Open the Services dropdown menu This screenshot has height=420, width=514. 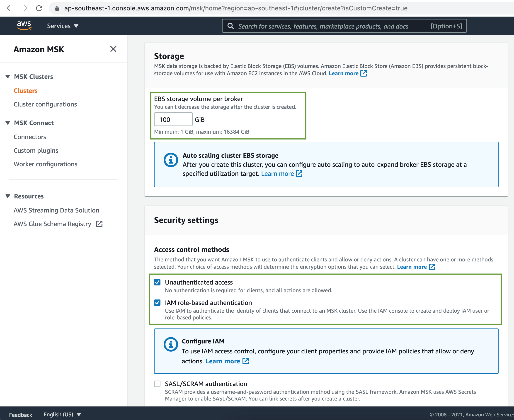[x=63, y=26]
